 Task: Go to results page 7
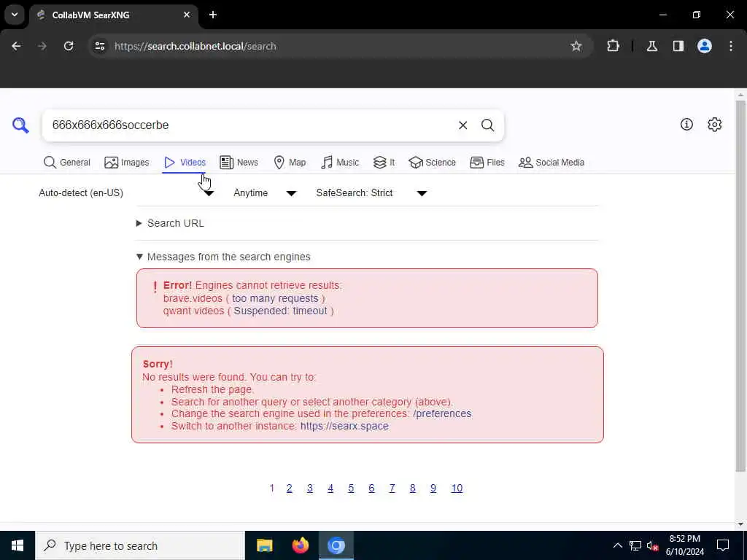coord(392,488)
